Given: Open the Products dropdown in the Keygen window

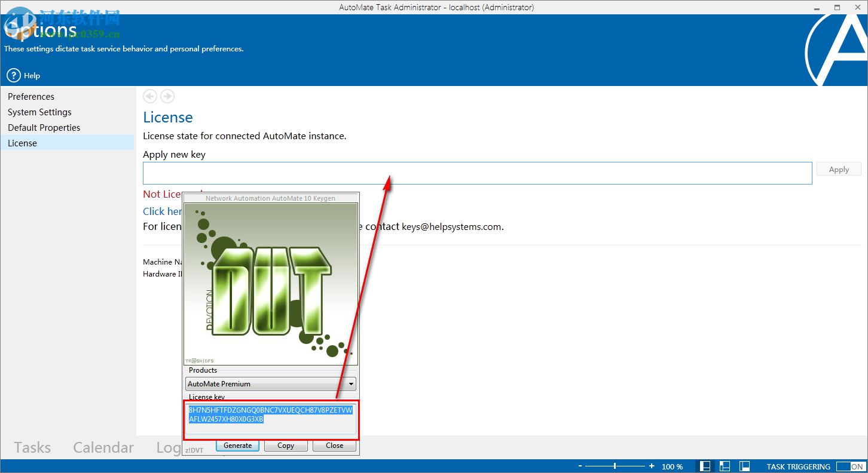Looking at the screenshot, I should [x=271, y=383].
